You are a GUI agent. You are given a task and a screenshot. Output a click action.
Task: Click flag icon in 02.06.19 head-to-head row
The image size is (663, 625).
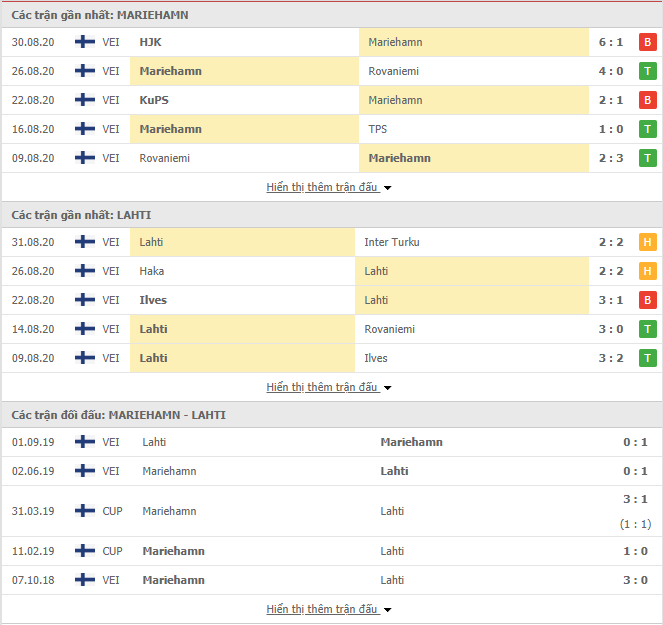pyautogui.click(x=85, y=471)
